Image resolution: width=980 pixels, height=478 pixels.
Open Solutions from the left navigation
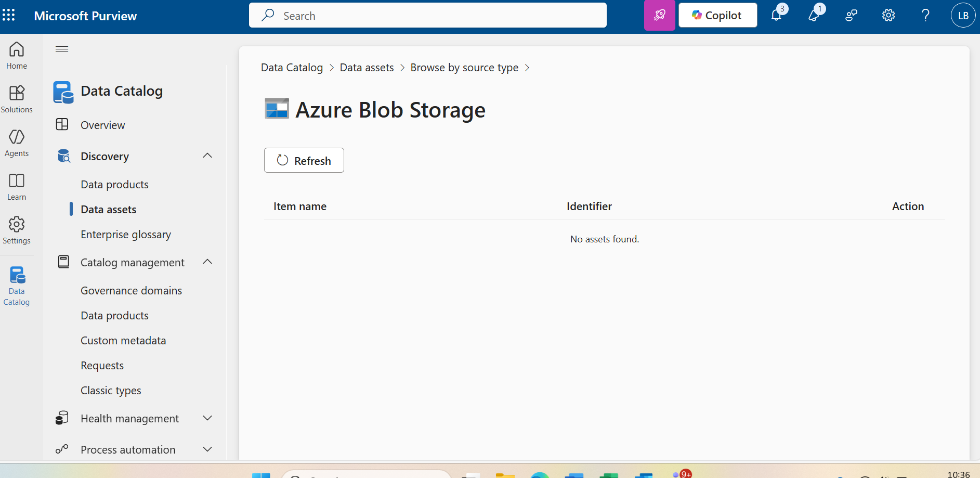point(17,99)
